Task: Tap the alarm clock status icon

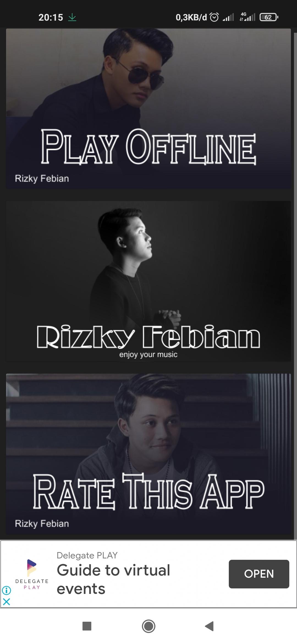Action: point(214,17)
